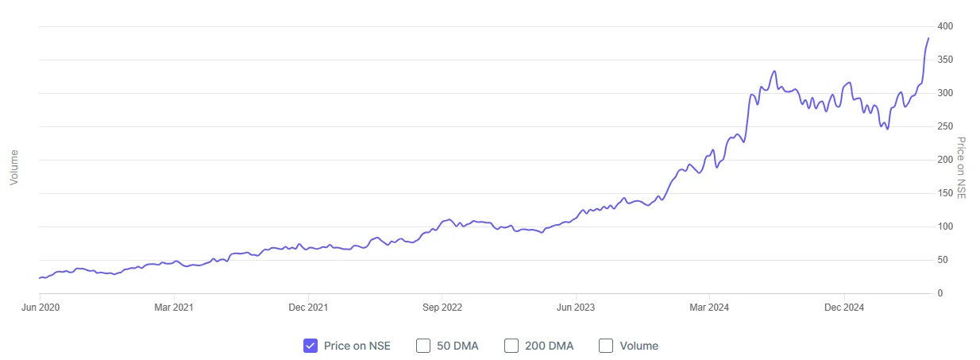Select the 100 price axis tick label
The width and height of the screenshot is (980, 360).
947,227
